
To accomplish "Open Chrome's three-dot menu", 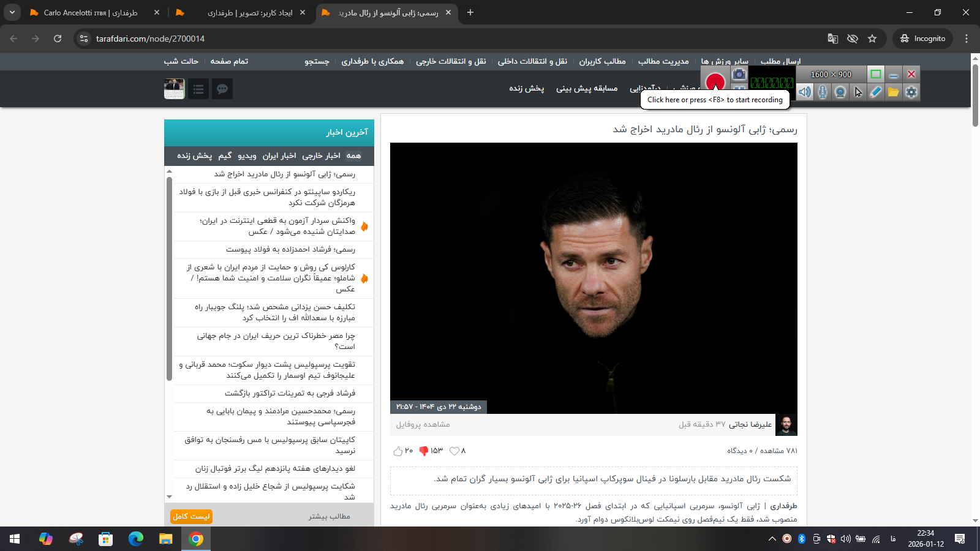I will 967,39.
